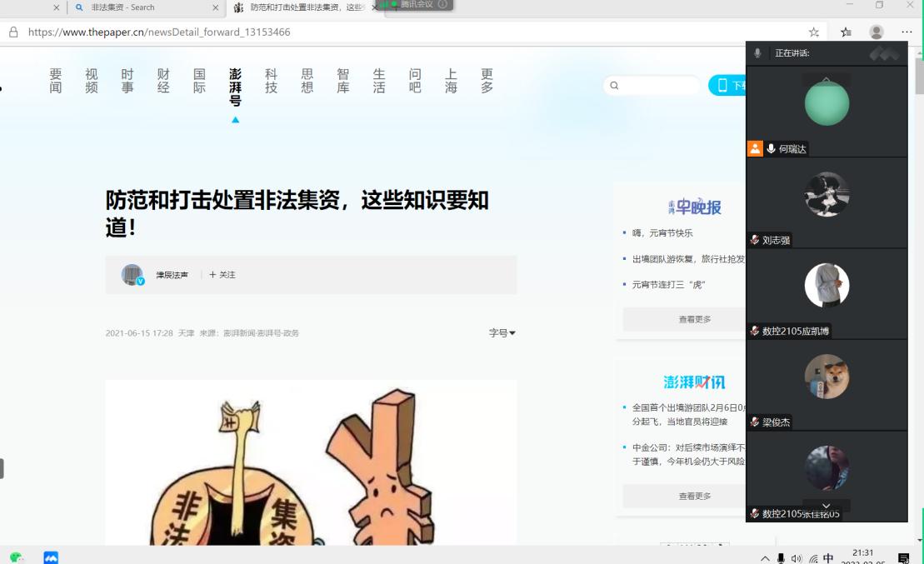The width and height of the screenshot is (924, 564).
Task: Click the 正在讲话 microphone icon
Action: (758, 53)
